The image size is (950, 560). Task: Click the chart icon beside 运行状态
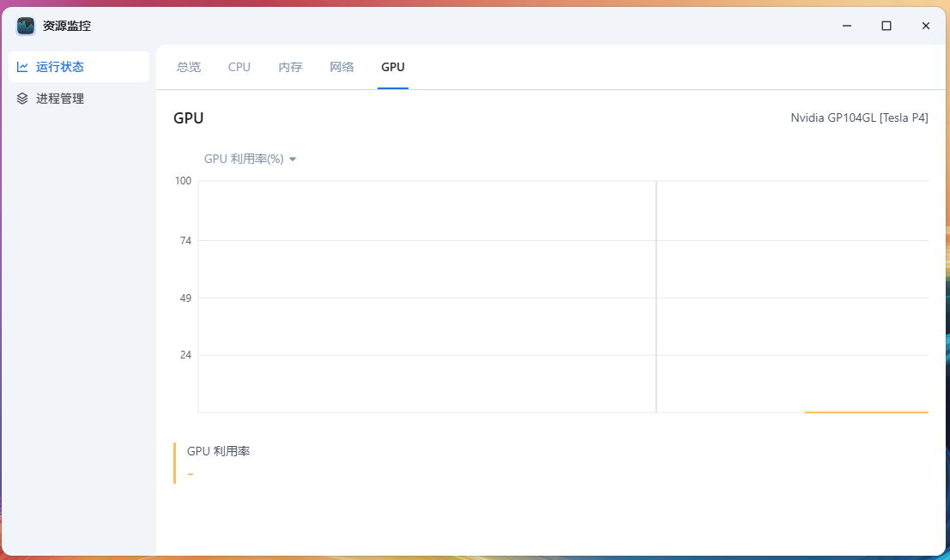[x=22, y=67]
